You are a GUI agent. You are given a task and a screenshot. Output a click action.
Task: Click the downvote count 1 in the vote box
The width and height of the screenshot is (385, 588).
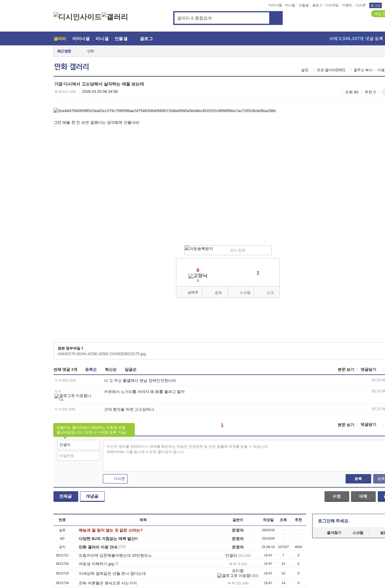click(x=258, y=273)
